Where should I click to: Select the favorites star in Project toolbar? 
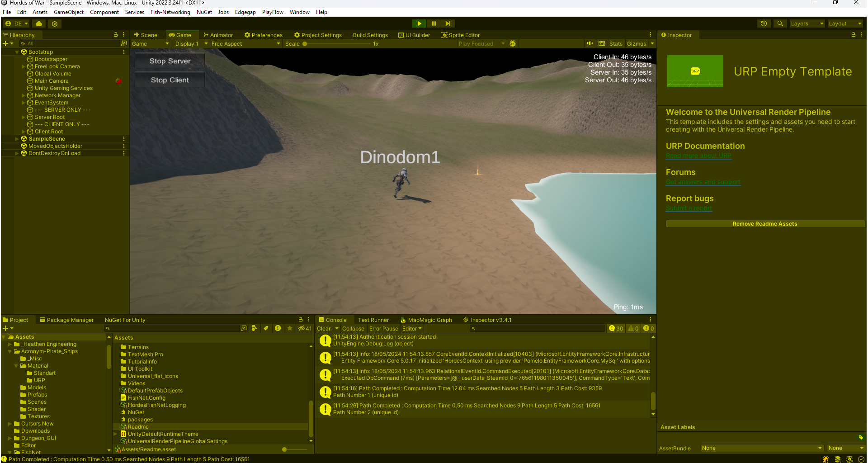[x=289, y=328]
